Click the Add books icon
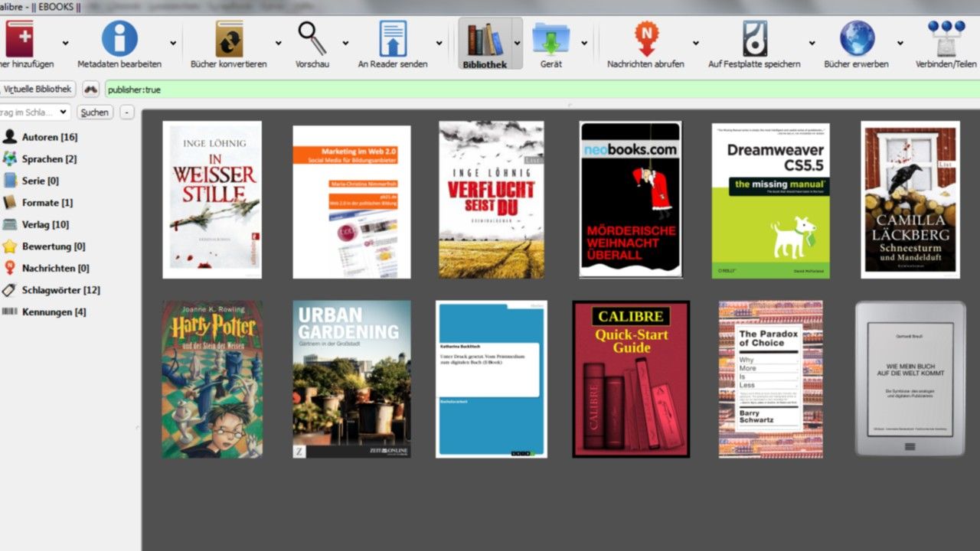 18,39
